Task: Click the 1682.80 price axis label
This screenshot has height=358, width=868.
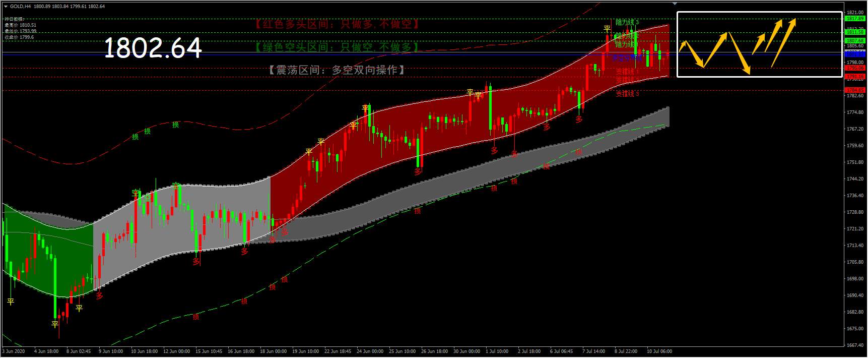Action: pos(856,312)
